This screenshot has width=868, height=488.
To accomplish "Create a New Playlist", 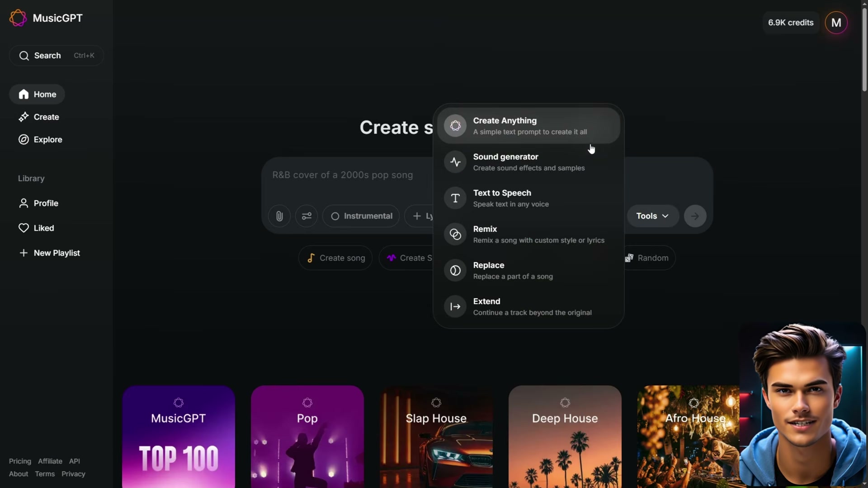I will [x=49, y=253].
